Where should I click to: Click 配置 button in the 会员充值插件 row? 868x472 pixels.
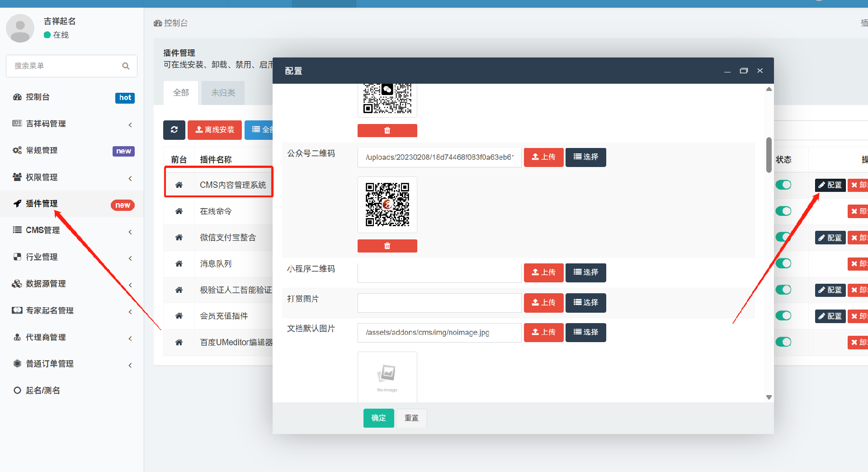(830, 316)
